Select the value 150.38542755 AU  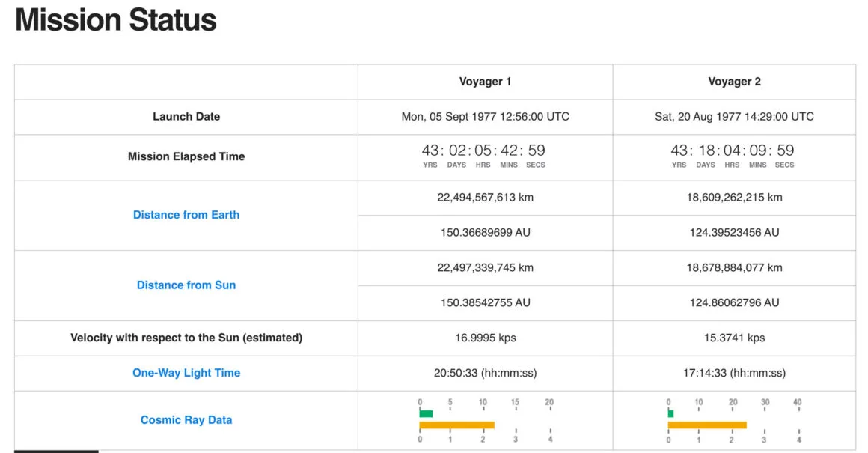[x=485, y=303]
